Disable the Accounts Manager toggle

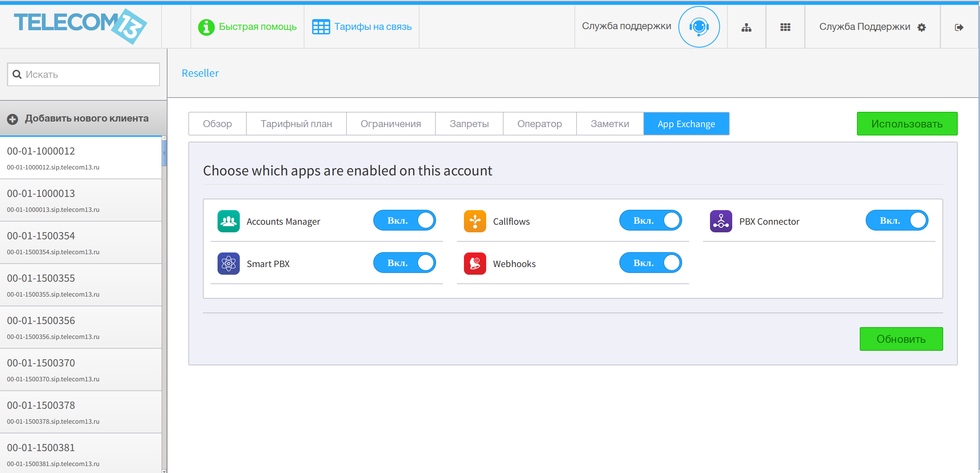click(x=405, y=221)
